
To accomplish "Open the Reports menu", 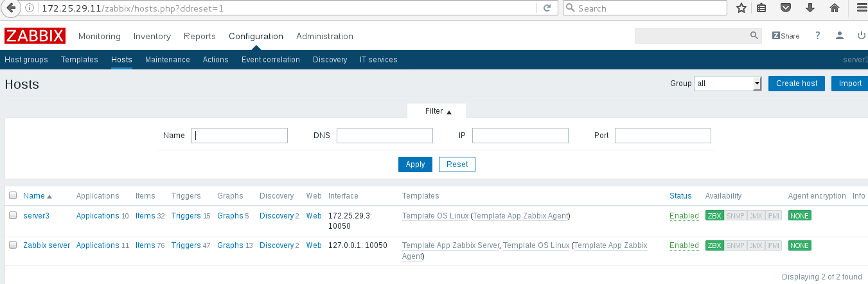I will 200,36.
